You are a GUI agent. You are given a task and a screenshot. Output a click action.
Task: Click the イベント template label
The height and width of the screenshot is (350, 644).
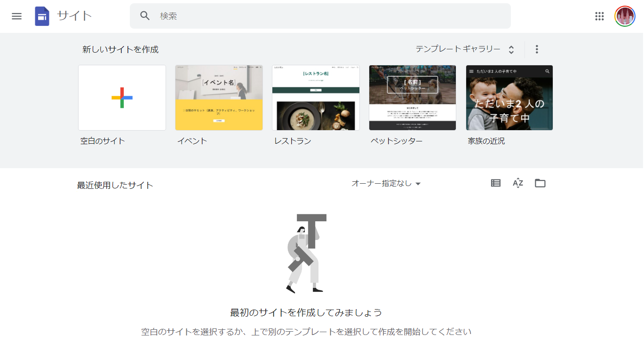(192, 141)
